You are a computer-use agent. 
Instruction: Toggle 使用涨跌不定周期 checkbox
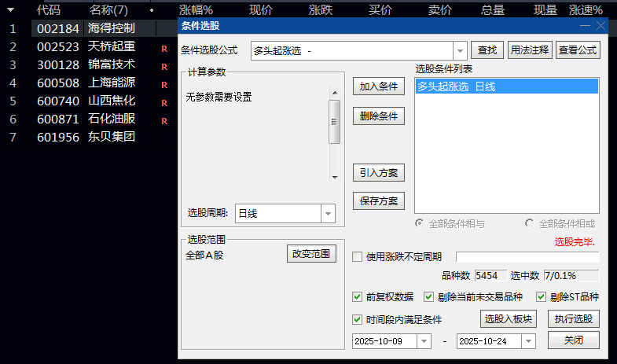(358, 257)
